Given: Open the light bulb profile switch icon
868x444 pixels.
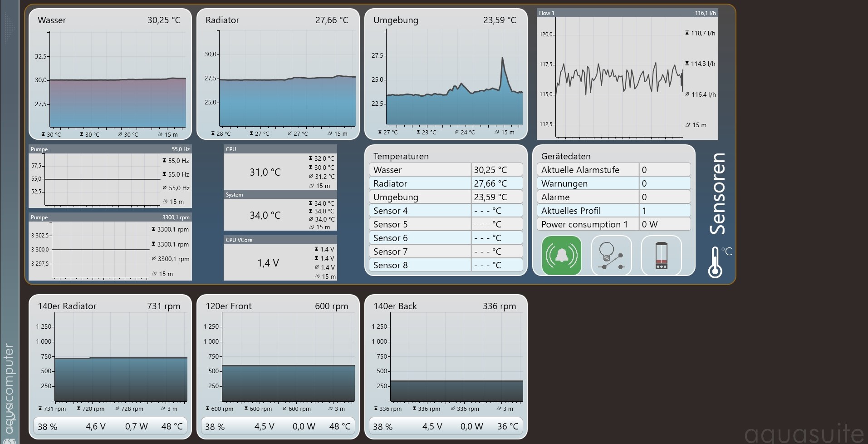Looking at the screenshot, I should pyautogui.click(x=611, y=256).
